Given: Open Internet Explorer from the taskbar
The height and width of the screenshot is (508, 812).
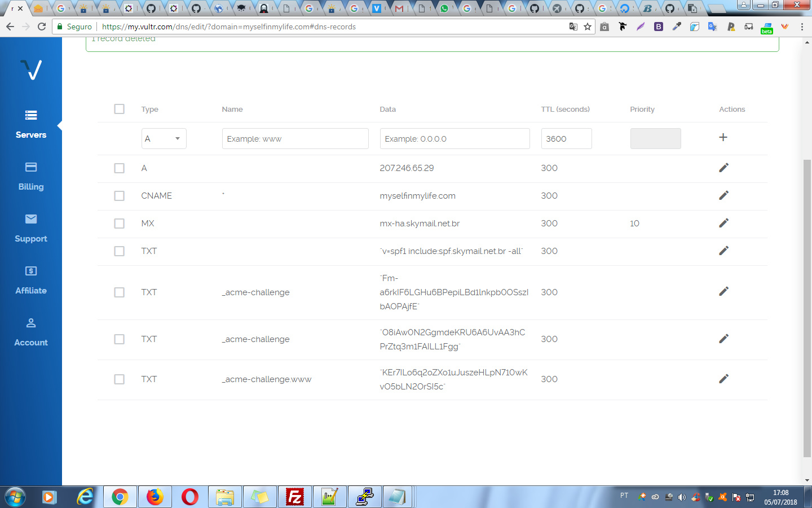Looking at the screenshot, I should [85, 497].
